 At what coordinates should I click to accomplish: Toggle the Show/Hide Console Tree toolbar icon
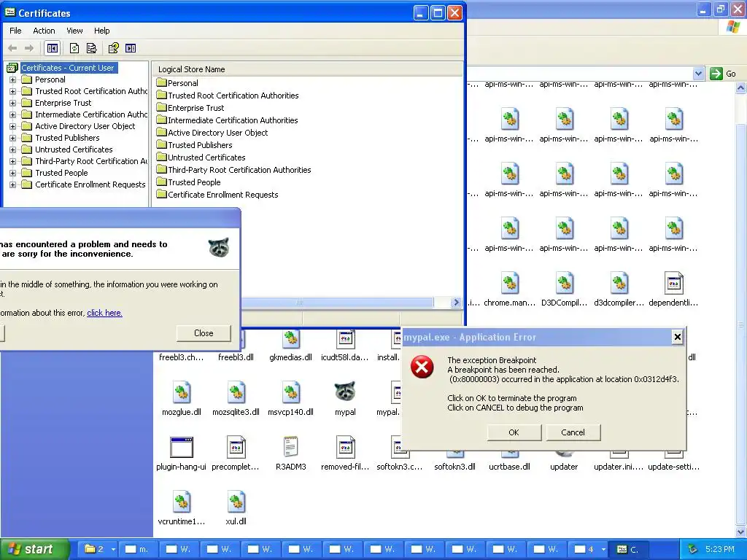(x=52, y=48)
